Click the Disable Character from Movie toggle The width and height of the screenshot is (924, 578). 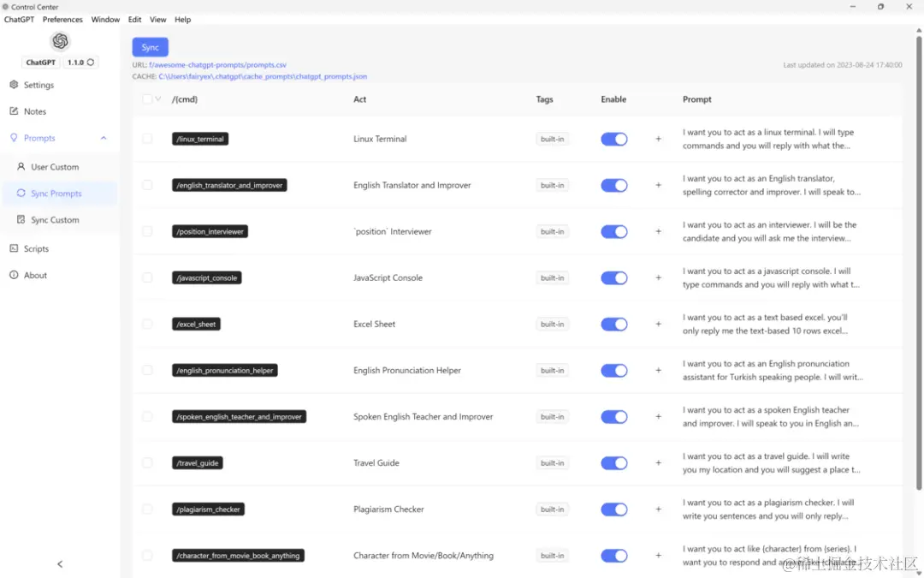tap(614, 556)
